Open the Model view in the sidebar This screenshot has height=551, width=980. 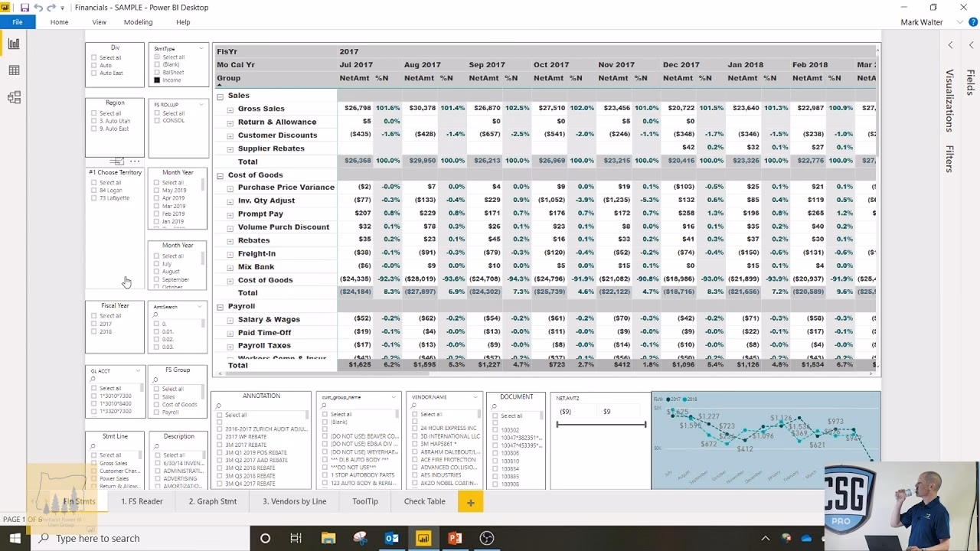pos(14,97)
